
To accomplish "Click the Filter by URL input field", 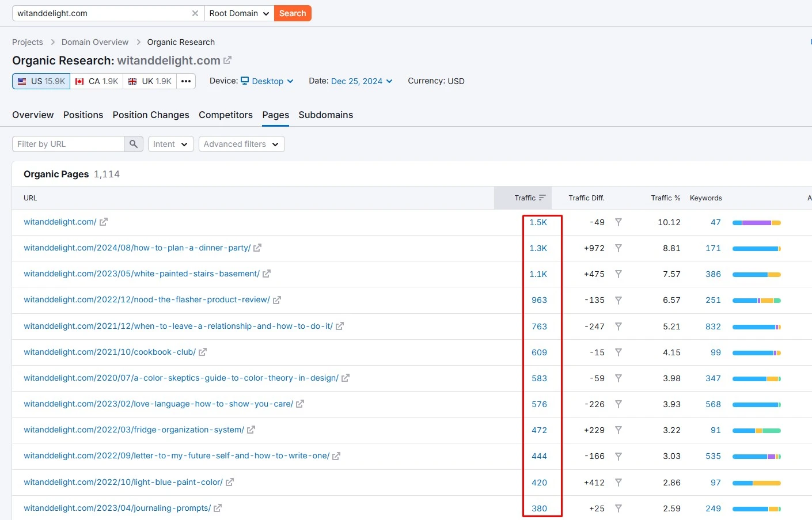I will 68,144.
